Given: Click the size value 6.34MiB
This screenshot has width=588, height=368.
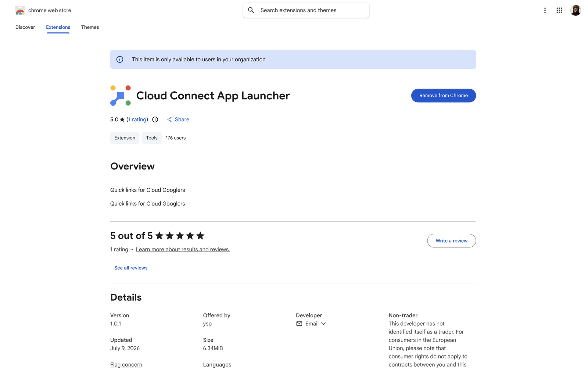Looking at the screenshot, I should coord(213,349).
